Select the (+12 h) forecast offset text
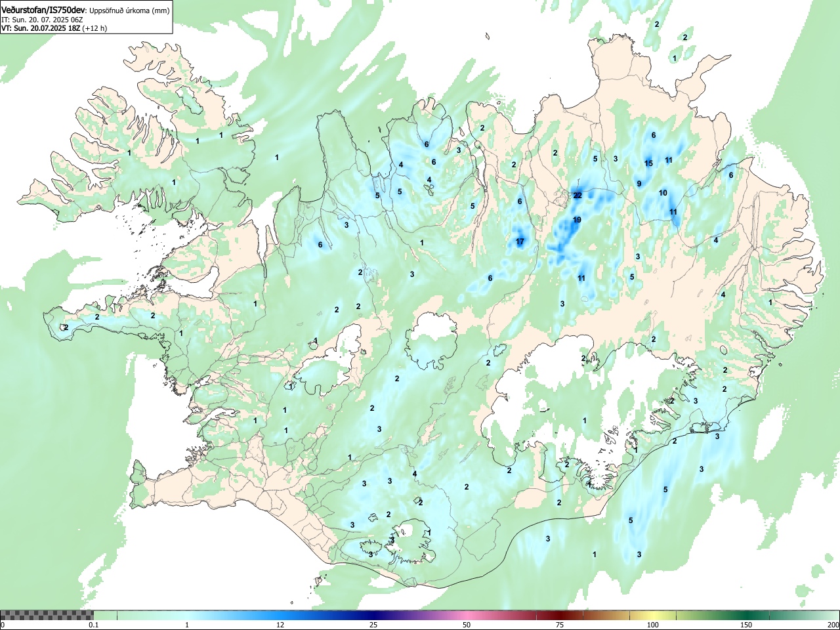 pos(94,28)
